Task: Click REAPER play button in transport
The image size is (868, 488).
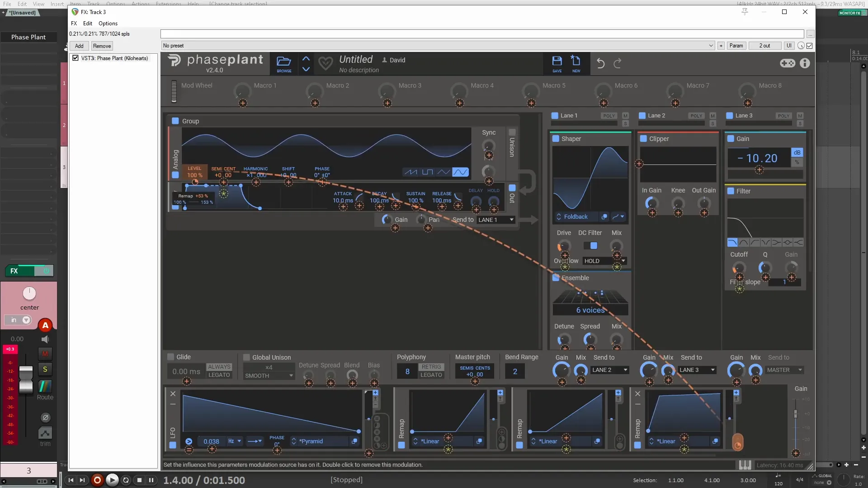Action: (x=112, y=480)
